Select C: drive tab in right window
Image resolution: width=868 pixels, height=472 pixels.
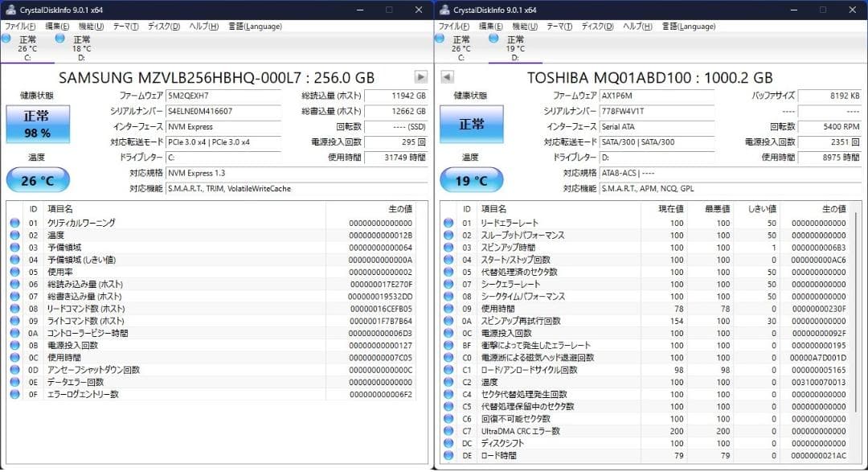click(x=461, y=48)
